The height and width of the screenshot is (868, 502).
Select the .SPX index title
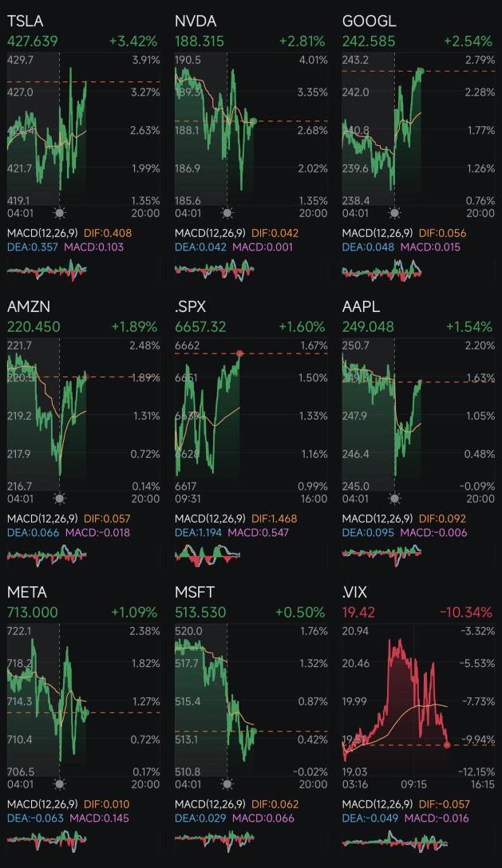190,307
